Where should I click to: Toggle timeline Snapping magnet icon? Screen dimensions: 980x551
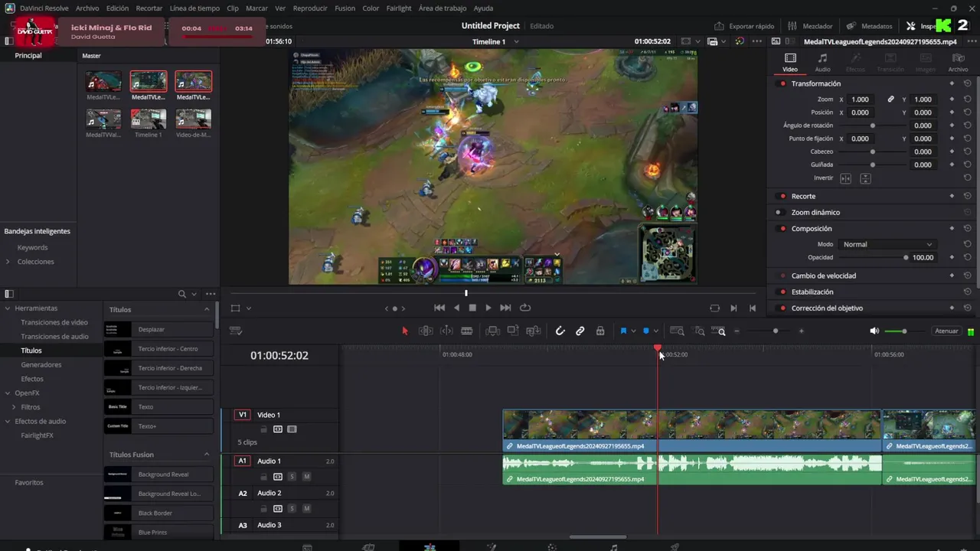point(560,331)
